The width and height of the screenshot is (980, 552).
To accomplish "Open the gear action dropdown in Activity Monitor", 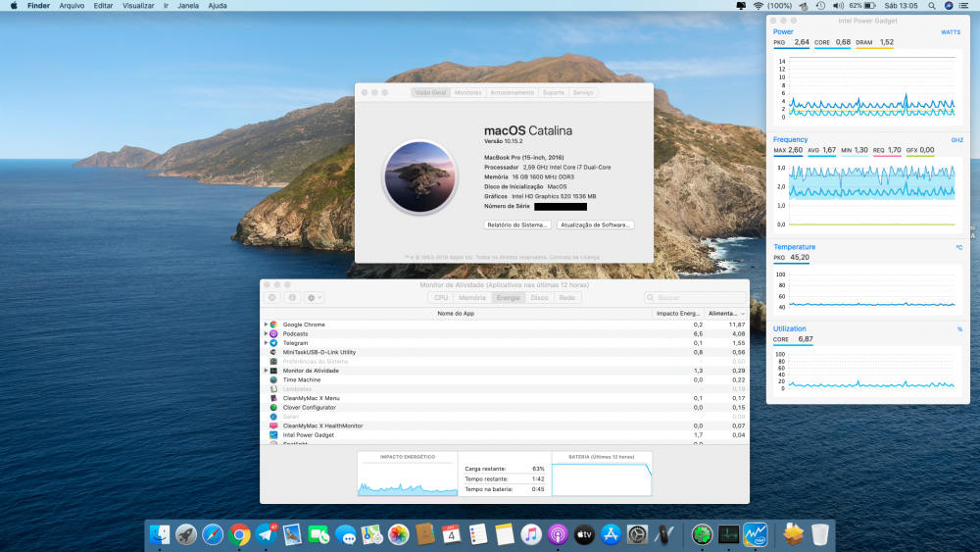I will point(315,297).
